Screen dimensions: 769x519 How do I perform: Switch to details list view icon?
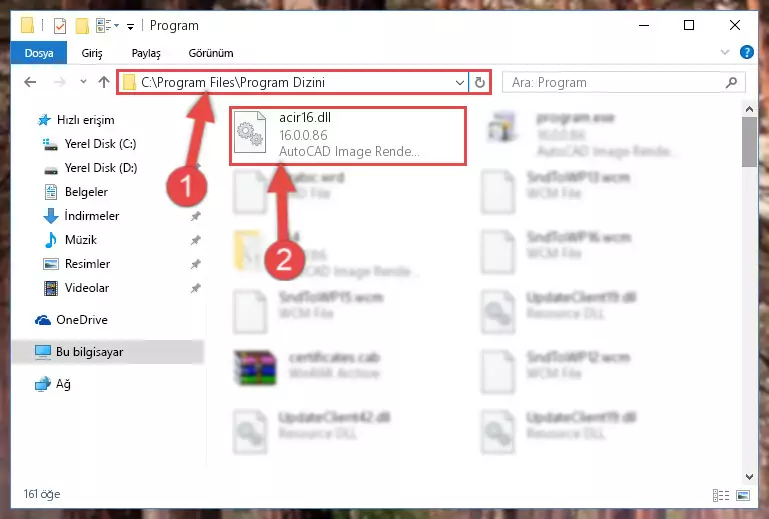[x=720, y=495]
